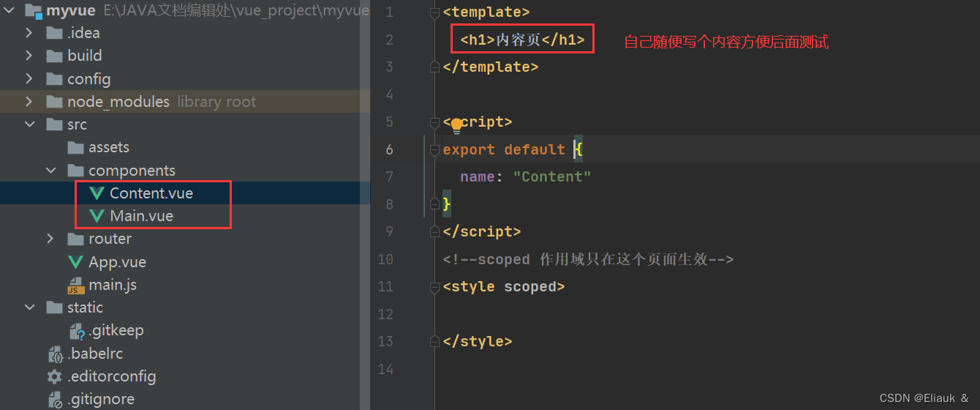This screenshot has height=410, width=980.
Task: Fold the template block at line 1
Action: [435, 12]
